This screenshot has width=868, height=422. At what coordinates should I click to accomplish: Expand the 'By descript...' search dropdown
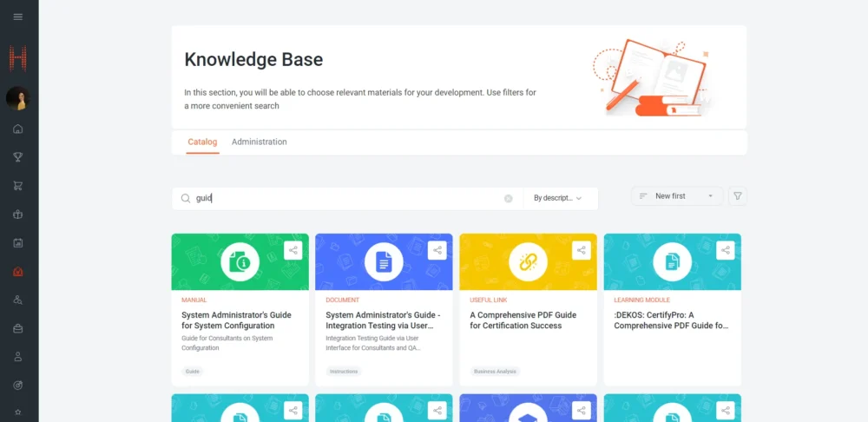[x=560, y=198]
